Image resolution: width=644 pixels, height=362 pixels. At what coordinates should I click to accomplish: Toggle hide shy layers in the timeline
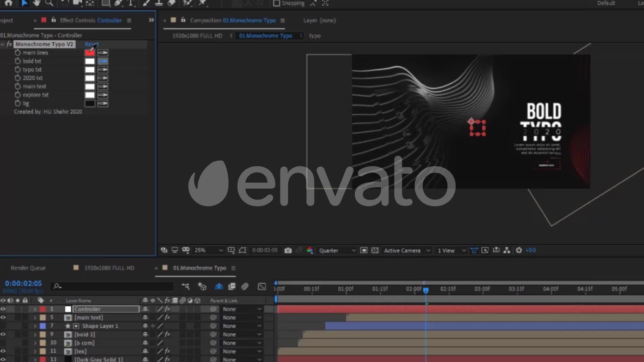pos(219,286)
